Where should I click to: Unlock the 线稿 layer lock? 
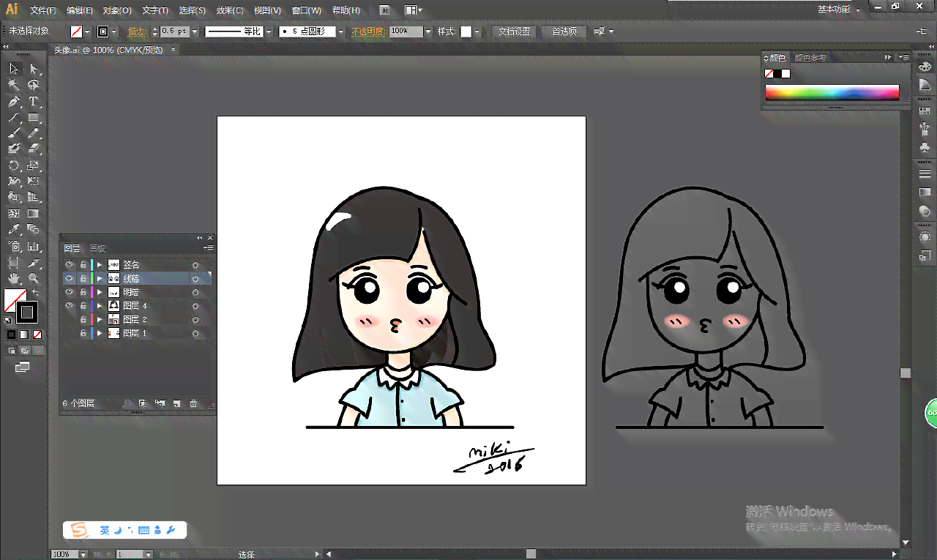coord(83,279)
